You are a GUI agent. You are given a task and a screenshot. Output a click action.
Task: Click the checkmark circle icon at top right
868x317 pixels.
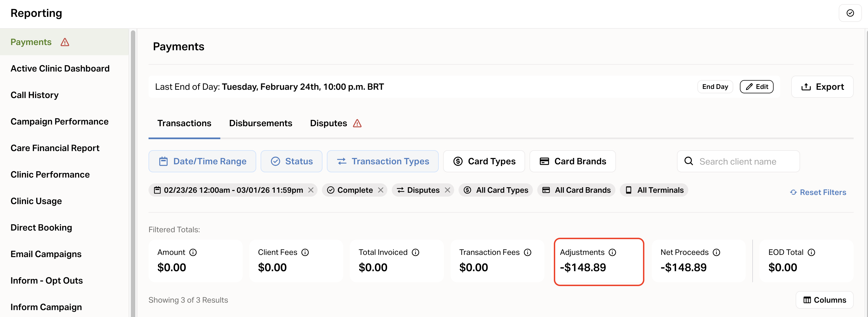pos(850,13)
